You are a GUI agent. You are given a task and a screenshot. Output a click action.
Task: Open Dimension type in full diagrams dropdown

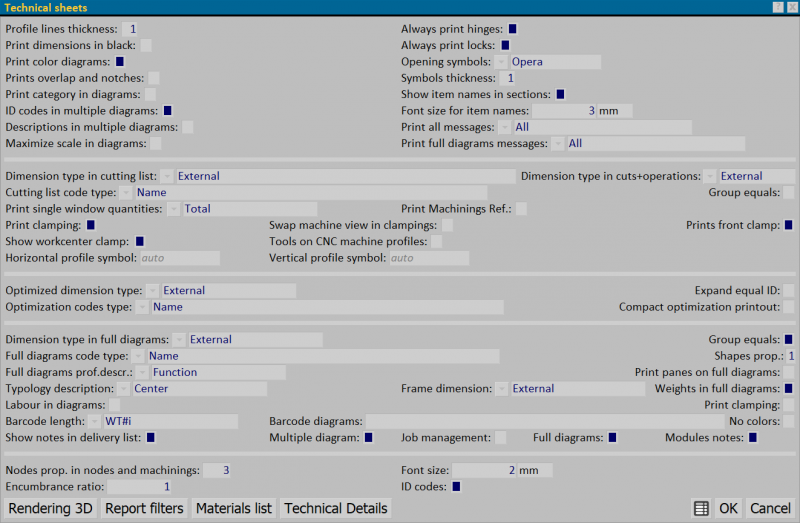179,339
